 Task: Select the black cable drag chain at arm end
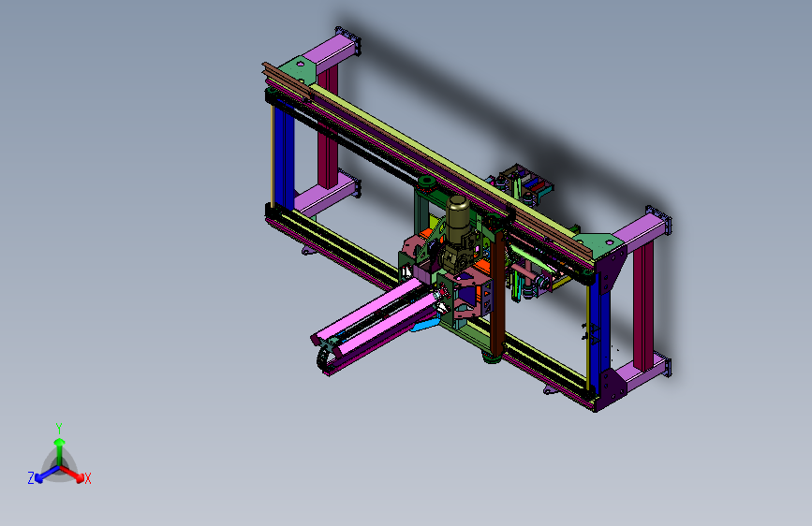coord(324,358)
